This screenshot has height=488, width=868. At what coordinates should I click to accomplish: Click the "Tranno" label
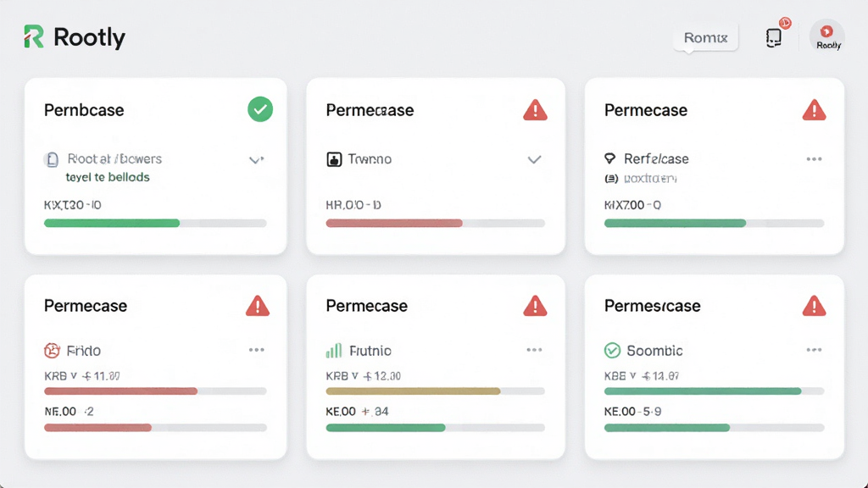(x=370, y=159)
